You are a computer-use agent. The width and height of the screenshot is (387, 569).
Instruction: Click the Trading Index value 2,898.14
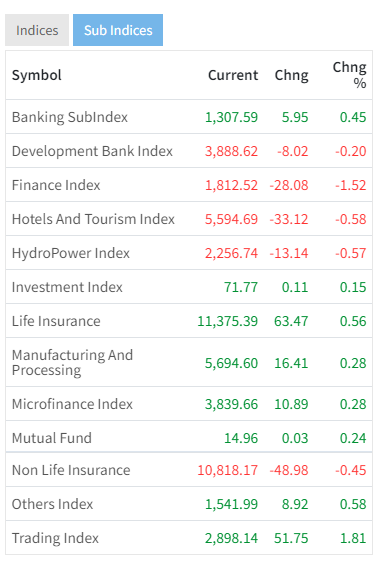tap(231, 538)
